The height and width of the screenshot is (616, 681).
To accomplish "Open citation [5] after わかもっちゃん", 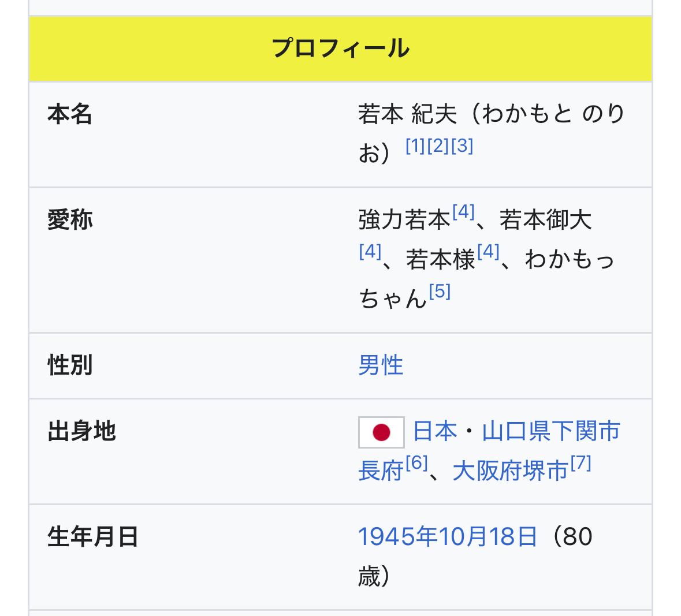I will tap(440, 291).
